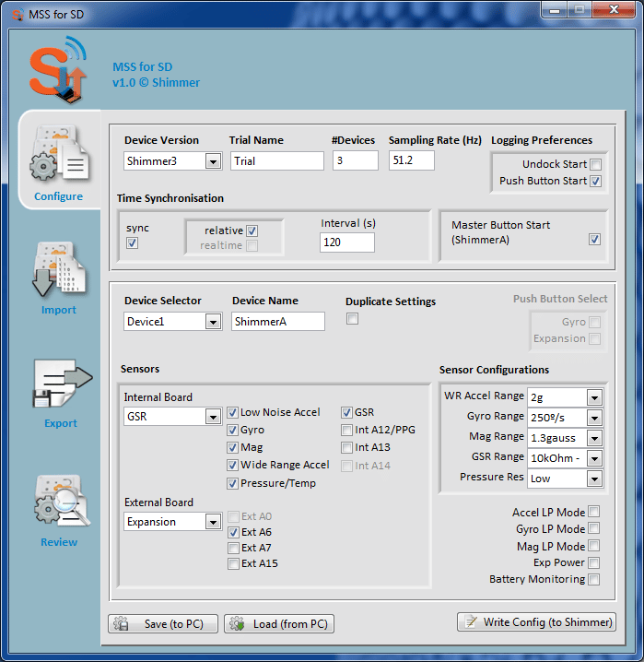Enable Int A12/PPG channel
Screen dimensions: 644x662
(346, 431)
